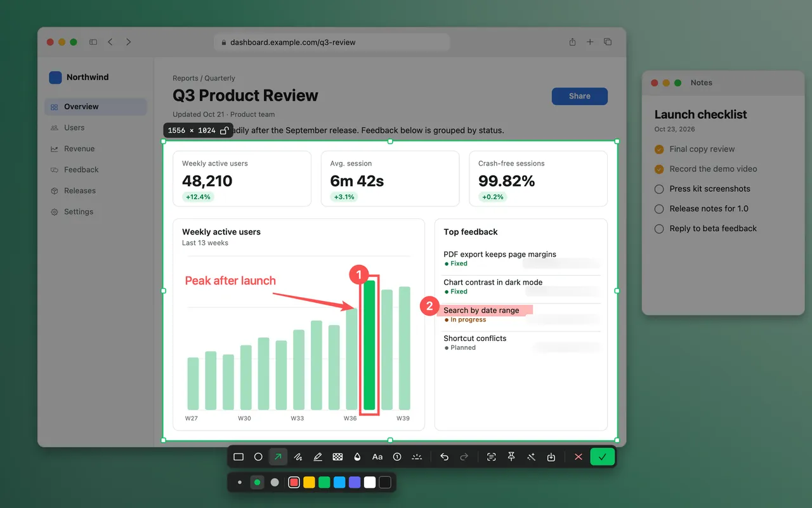This screenshot has height=508, width=812.
Task: Select the numbered step counter tool
Action: (x=397, y=457)
